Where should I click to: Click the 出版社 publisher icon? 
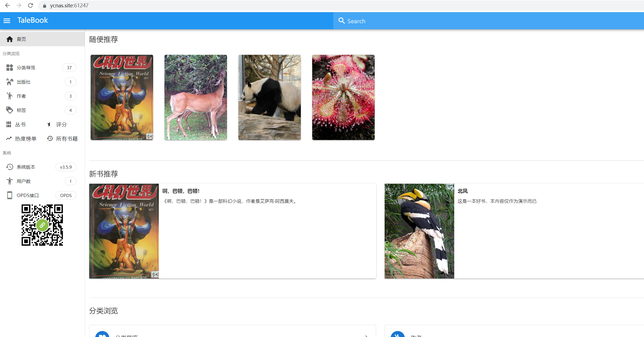click(10, 82)
